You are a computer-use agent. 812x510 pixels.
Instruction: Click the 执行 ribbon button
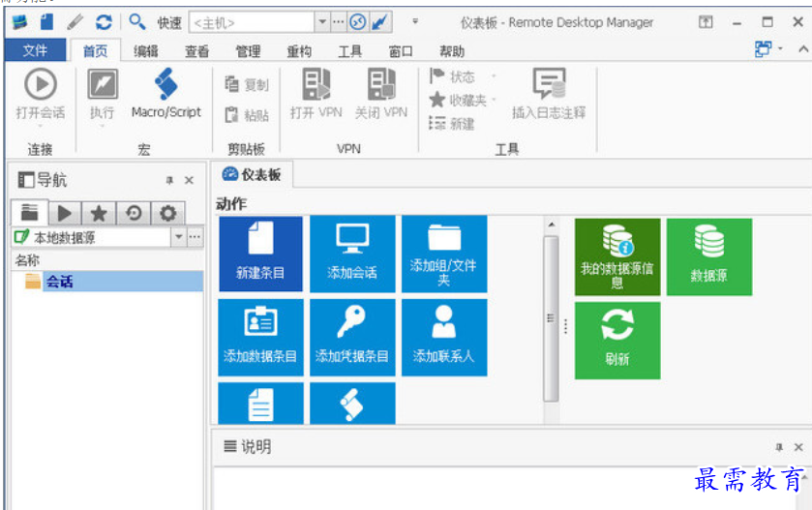102,96
